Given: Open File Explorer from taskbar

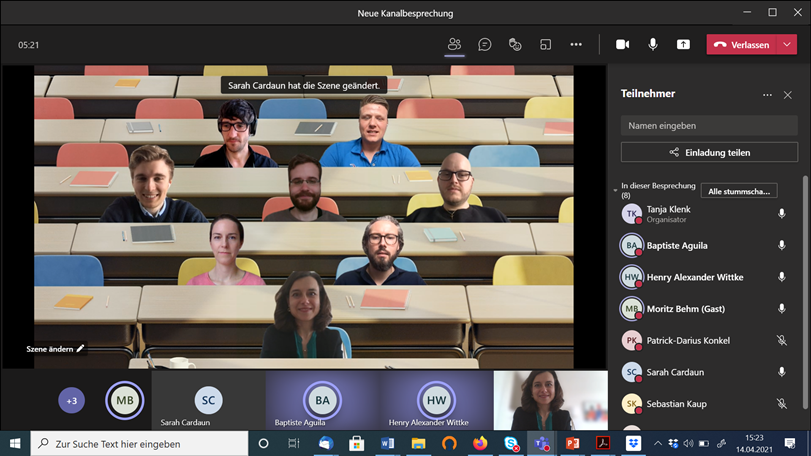Looking at the screenshot, I should [x=418, y=444].
